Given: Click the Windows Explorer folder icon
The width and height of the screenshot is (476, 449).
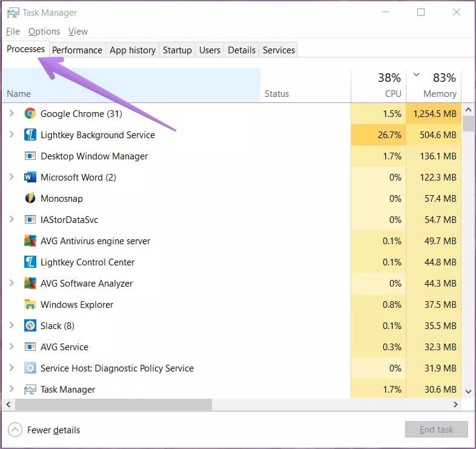Looking at the screenshot, I should pyautogui.click(x=30, y=304).
